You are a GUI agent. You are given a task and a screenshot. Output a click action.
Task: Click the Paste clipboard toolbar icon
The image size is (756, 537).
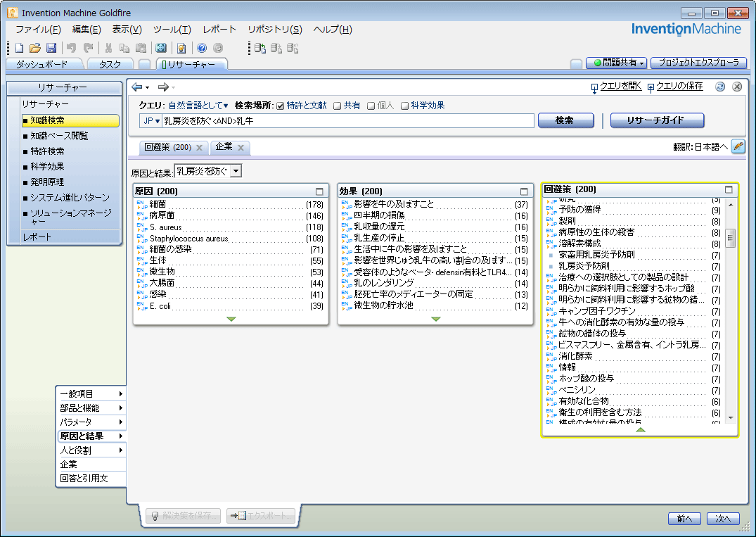141,48
